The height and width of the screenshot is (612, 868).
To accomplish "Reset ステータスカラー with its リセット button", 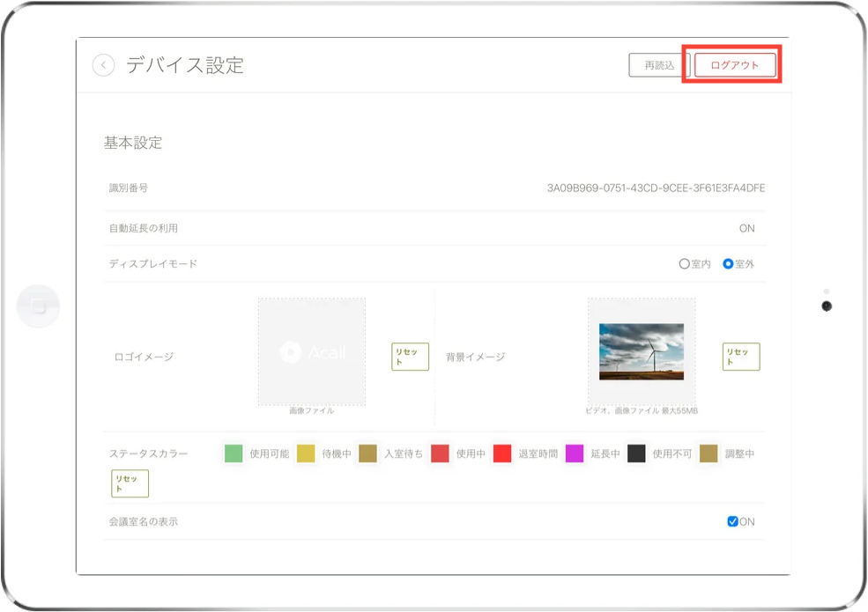I will [x=130, y=483].
